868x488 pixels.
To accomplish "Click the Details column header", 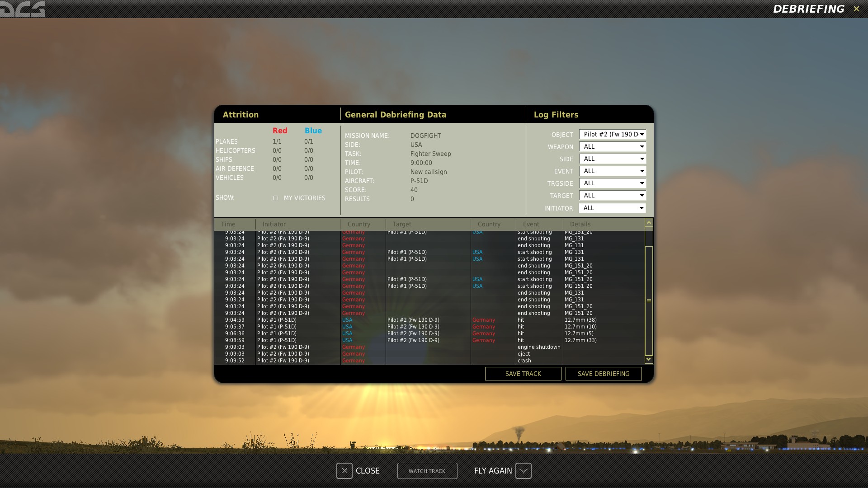I will pyautogui.click(x=580, y=224).
